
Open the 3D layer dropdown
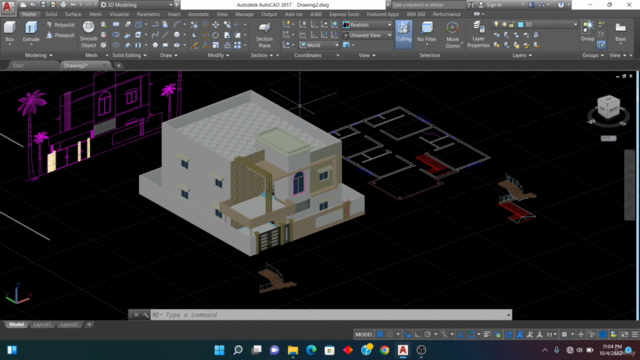click(535, 25)
